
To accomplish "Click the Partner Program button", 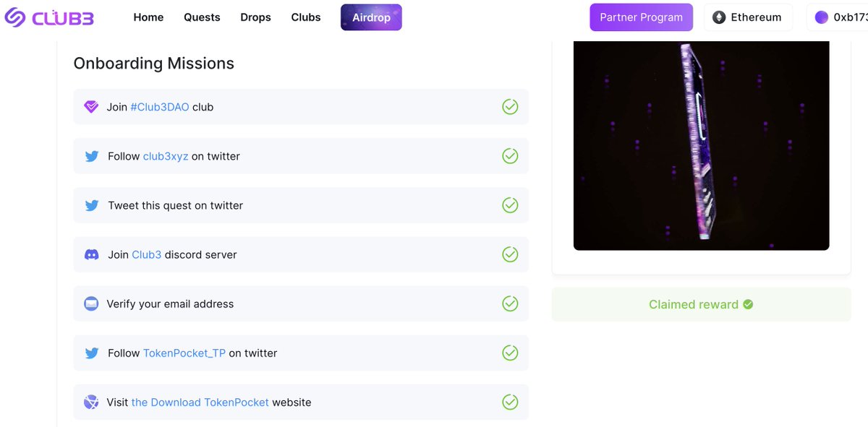I will 641,17.
